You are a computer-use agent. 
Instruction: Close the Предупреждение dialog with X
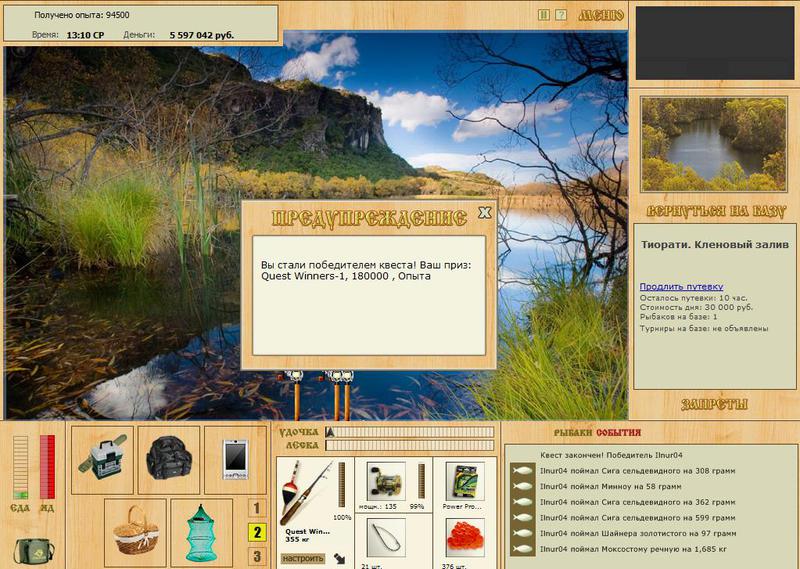pyautogui.click(x=485, y=213)
